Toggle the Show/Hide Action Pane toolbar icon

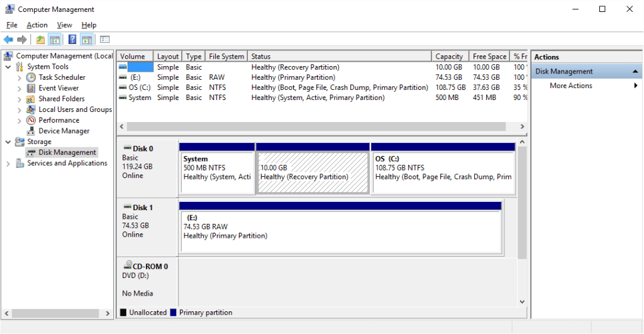(x=87, y=40)
